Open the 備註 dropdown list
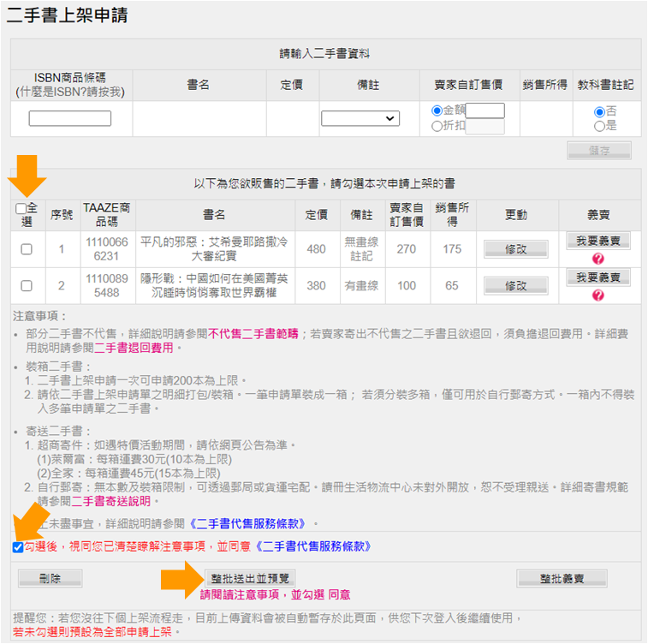This screenshot has height=644, width=648. (360, 118)
